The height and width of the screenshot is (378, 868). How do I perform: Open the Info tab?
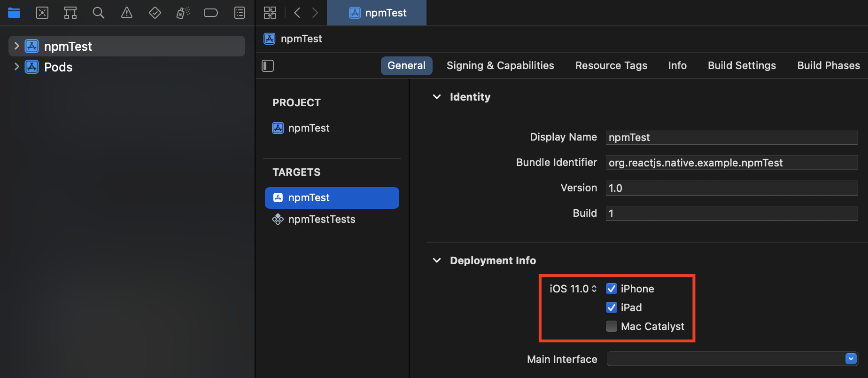click(x=677, y=66)
